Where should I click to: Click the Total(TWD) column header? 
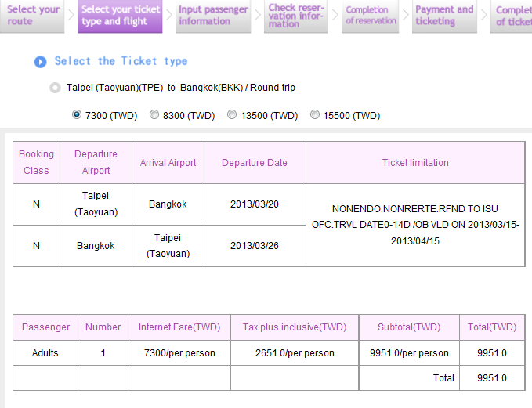[x=492, y=327]
